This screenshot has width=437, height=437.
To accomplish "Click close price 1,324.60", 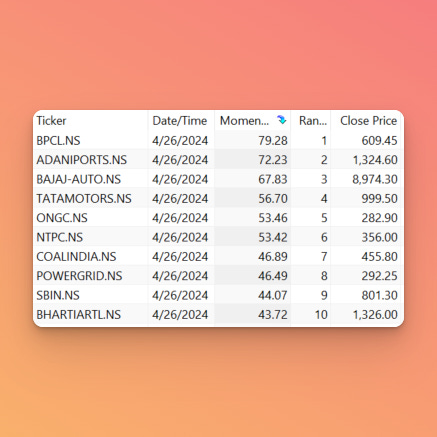I will point(375,160).
